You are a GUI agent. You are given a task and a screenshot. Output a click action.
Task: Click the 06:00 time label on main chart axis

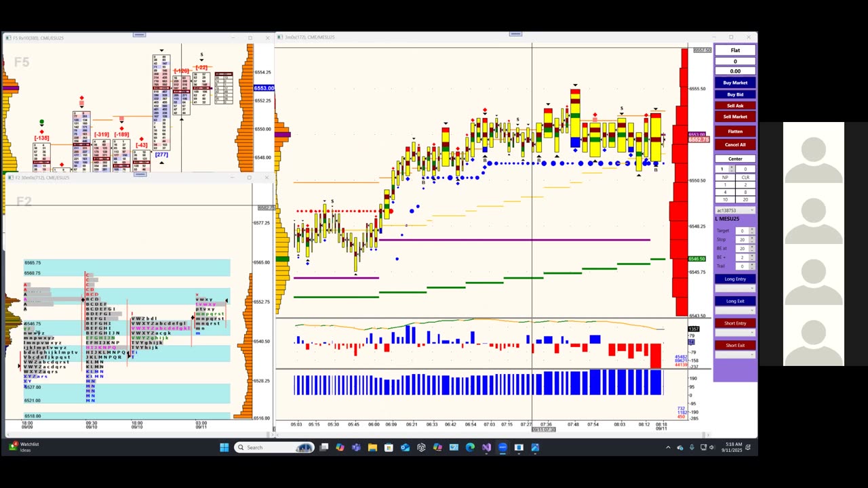click(x=374, y=424)
